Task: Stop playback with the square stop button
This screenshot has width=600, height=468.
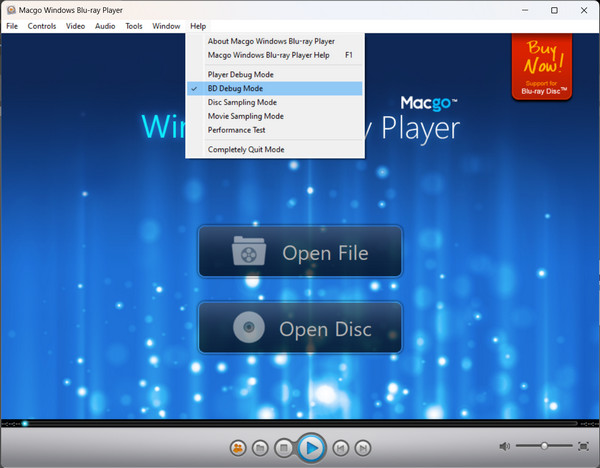Action: [x=284, y=448]
